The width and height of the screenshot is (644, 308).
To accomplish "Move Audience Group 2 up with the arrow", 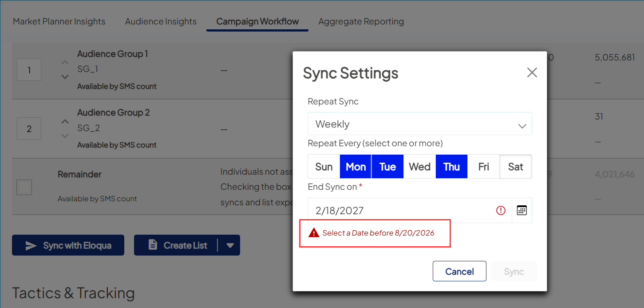I will click(x=65, y=121).
